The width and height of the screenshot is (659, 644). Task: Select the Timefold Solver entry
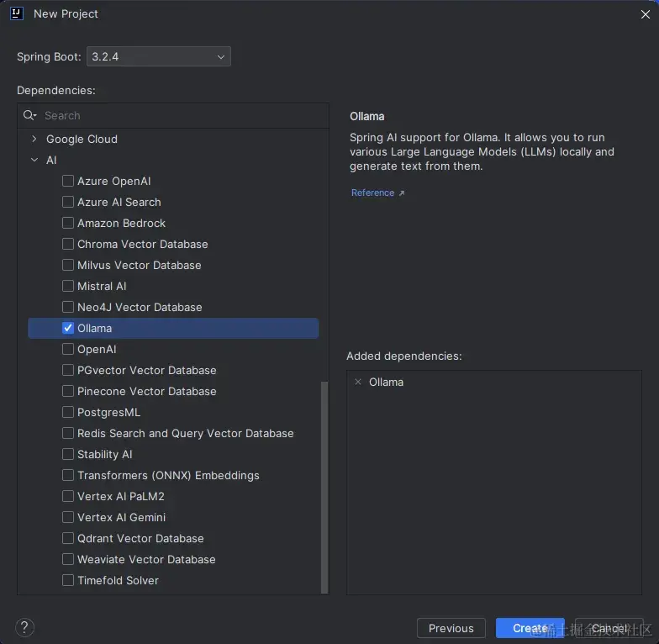click(118, 580)
